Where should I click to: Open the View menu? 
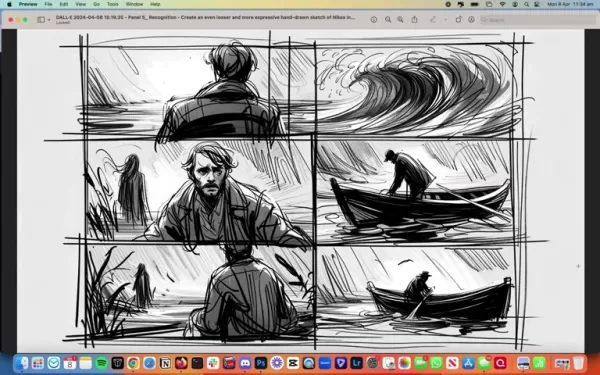click(x=80, y=4)
